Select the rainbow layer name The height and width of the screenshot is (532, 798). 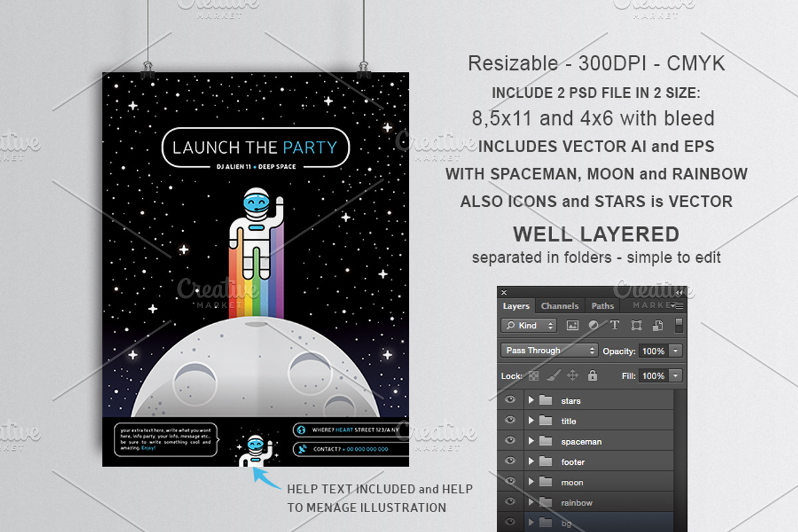[577, 503]
